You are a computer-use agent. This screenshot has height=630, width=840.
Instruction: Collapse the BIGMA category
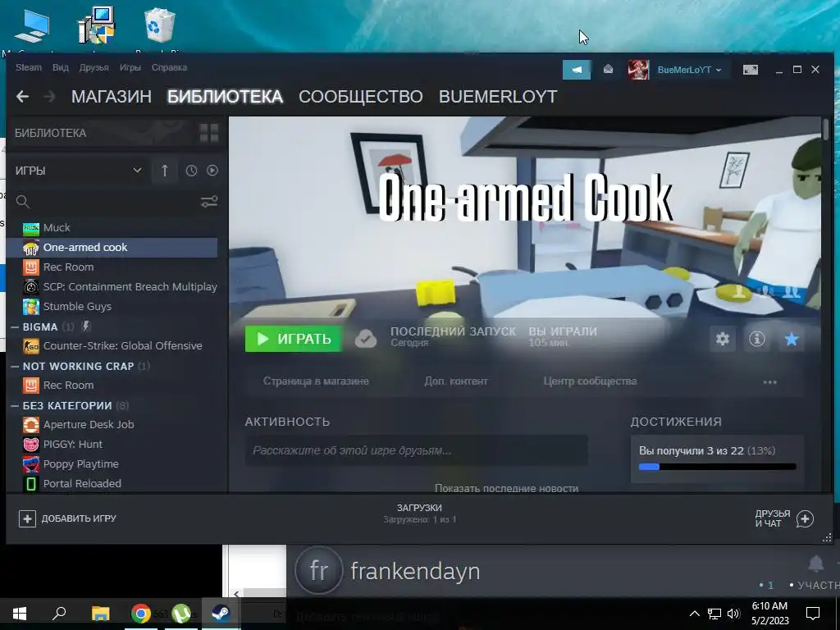(x=15, y=326)
